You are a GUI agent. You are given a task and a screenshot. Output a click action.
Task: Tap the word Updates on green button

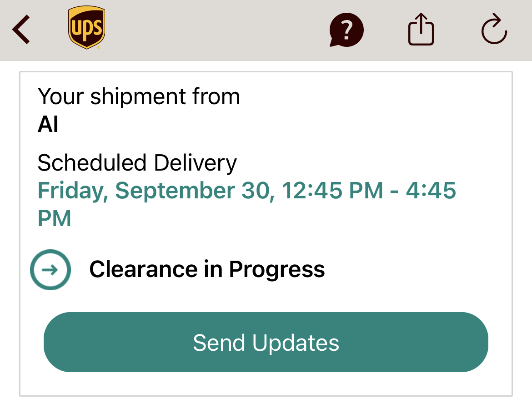tap(296, 343)
